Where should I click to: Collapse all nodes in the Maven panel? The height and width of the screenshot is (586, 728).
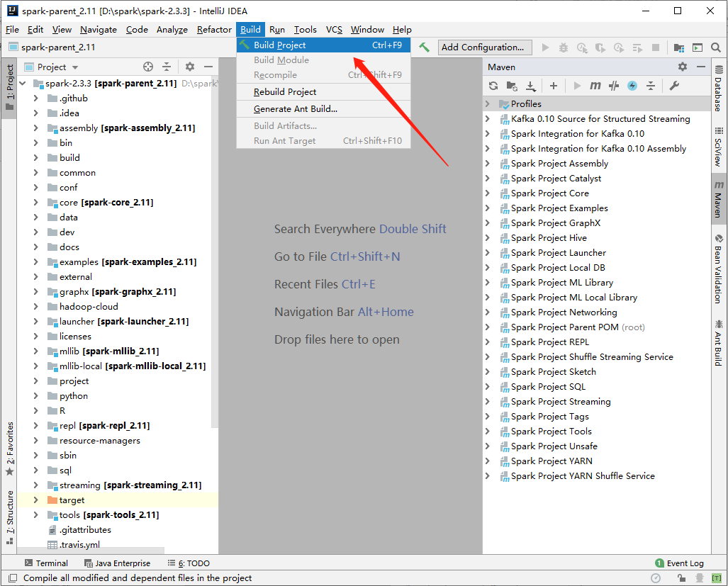pyautogui.click(x=651, y=86)
